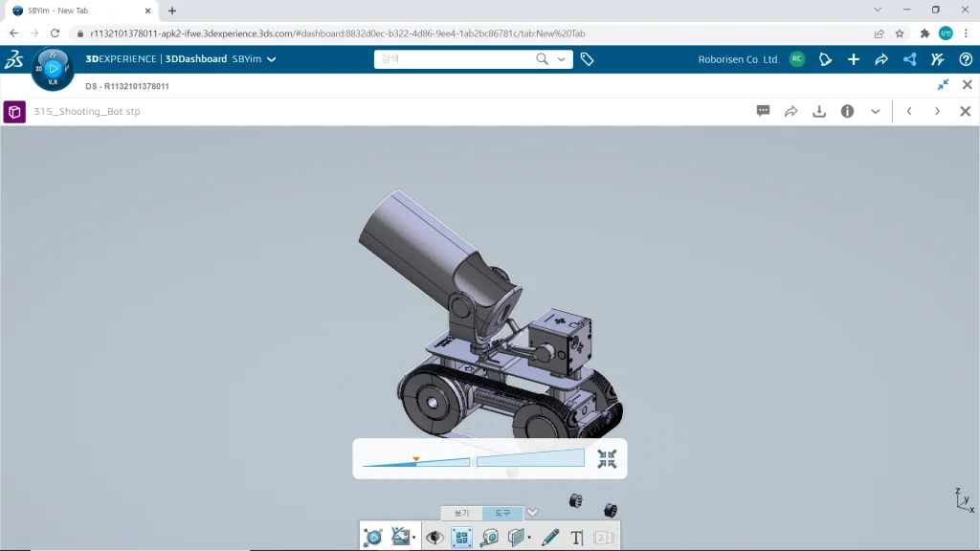Toggle the eye visibility tool
This screenshot has height=551, width=980.
(x=434, y=538)
